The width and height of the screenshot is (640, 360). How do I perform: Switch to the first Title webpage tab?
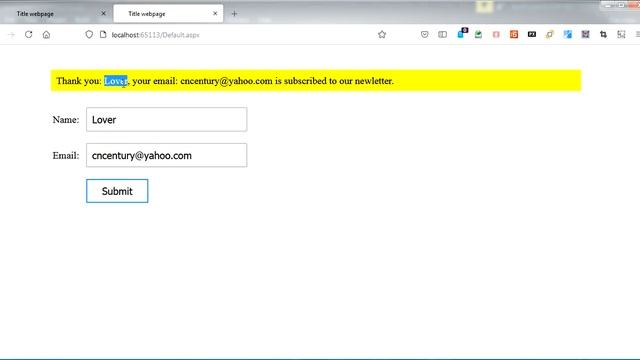[x=56, y=13]
